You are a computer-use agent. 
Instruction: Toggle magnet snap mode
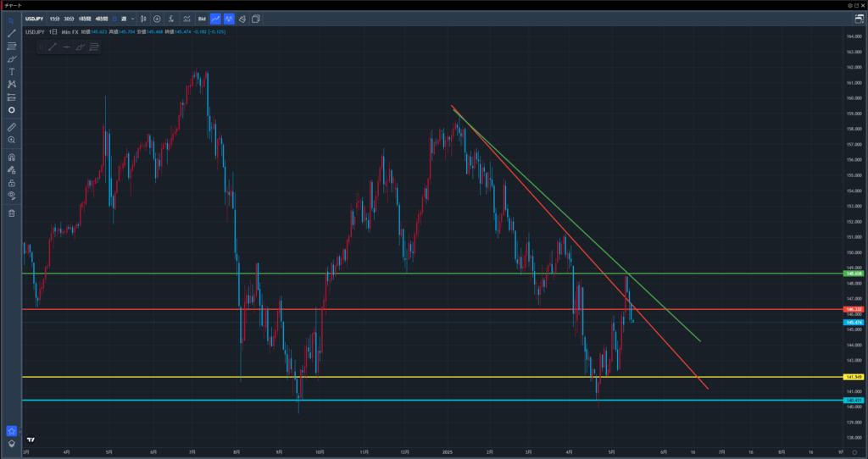pyautogui.click(x=11, y=158)
